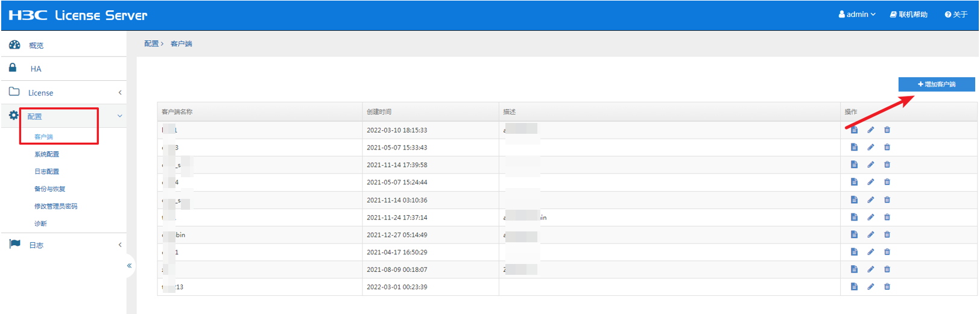The width and height of the screenshot is (980, 314).
Task: Edit client created 2021-11-24 17:37:14
Action: pyautogui.click(x=871, y=217)
